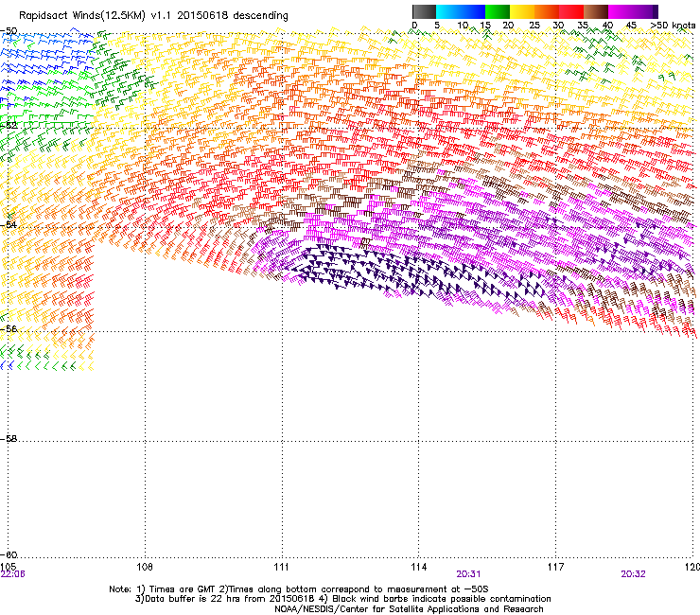Click the purple '20:32' pass time label
The width and height of the screenshot is (700, 615).
click(x=633, y=574)
